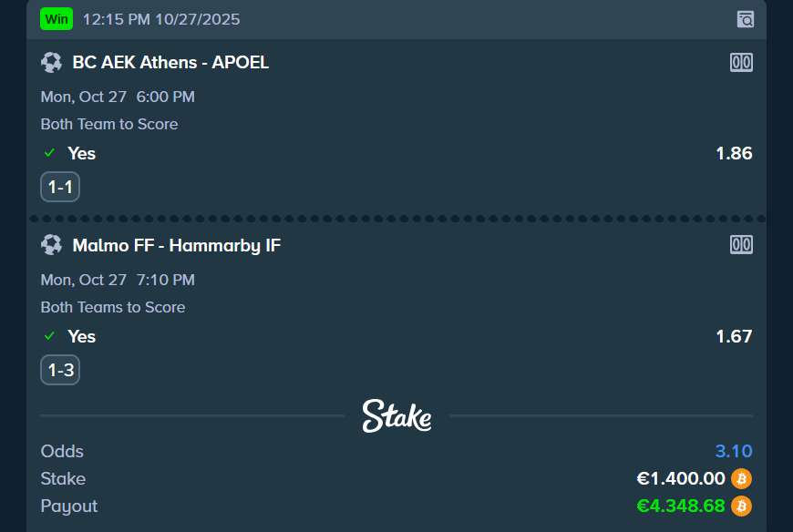Screen dimensions: 793x532
Task: Click the green Win status badge
Action: coord(57,18)
